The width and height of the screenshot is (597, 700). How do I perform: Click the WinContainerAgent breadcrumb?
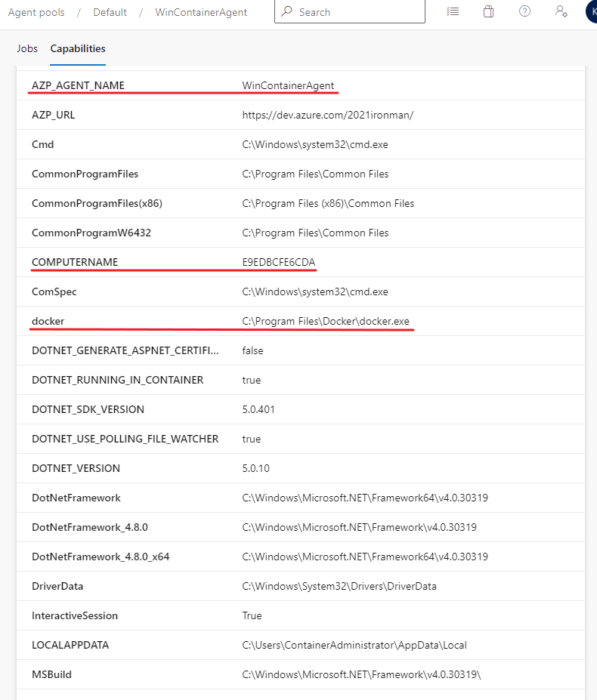point(201,13)
